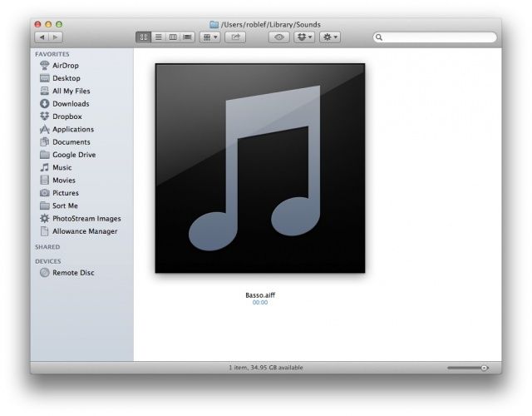This screenshot has width=532, height=416.
Task: Select Applications in the sidebar
Action: click(x=73, y=129)
